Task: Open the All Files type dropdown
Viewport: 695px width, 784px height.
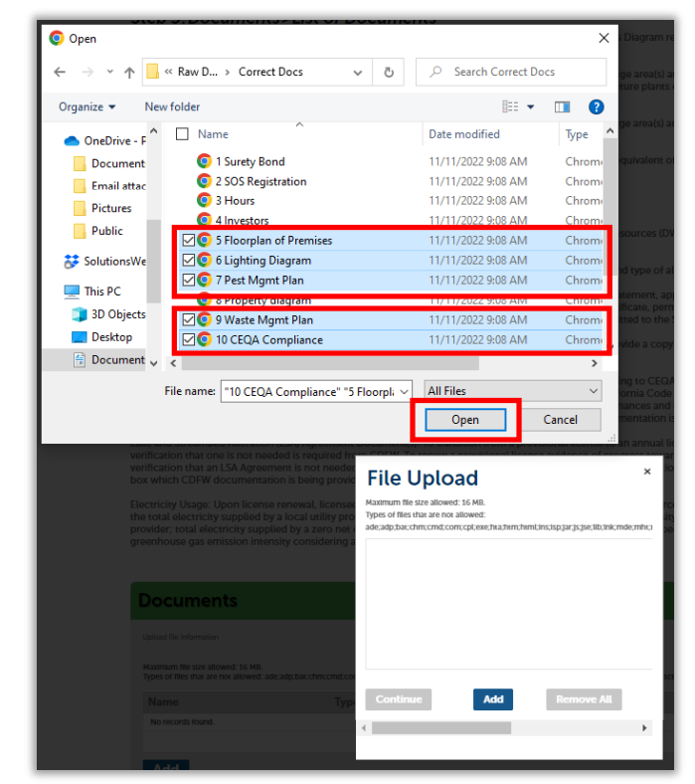Action: click(x=513, y=391)
